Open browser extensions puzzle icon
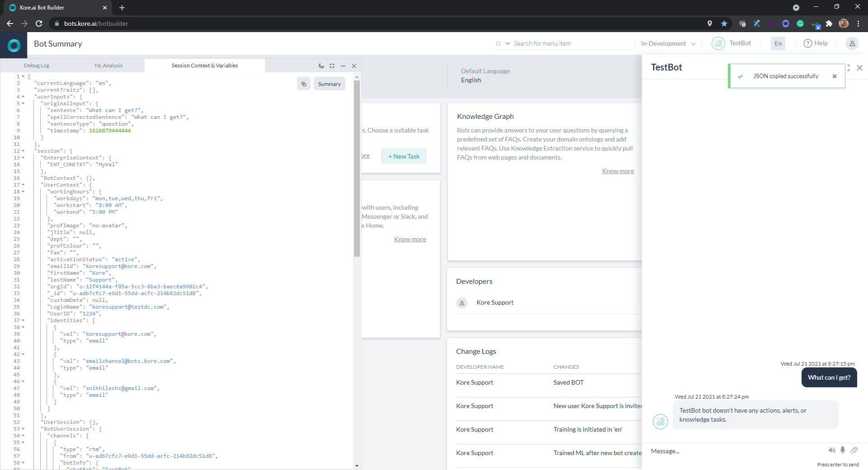The image size is (868, 470). pos(829,23)
